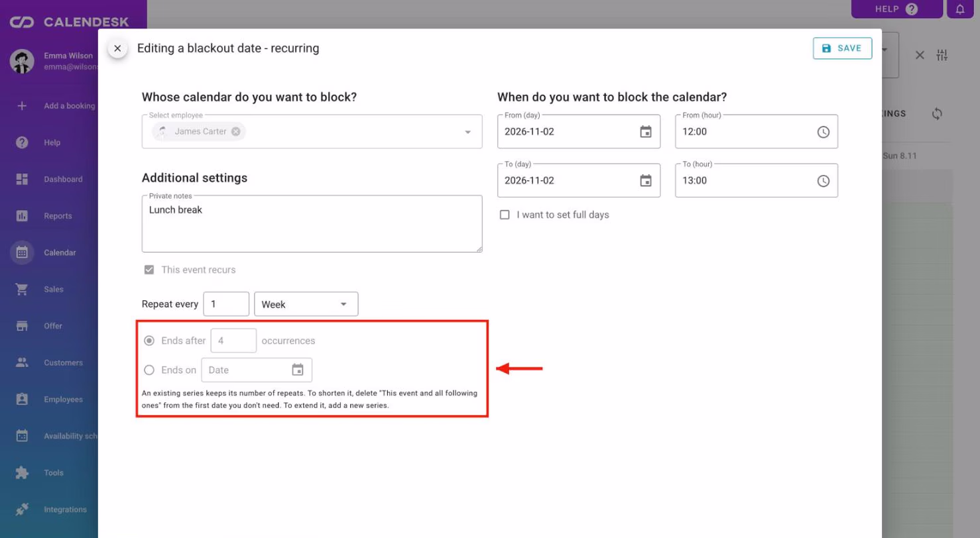This screenshot has width=980, height=538.
Task: Click the Employees badge icon
Action: [x=22, y=400]
